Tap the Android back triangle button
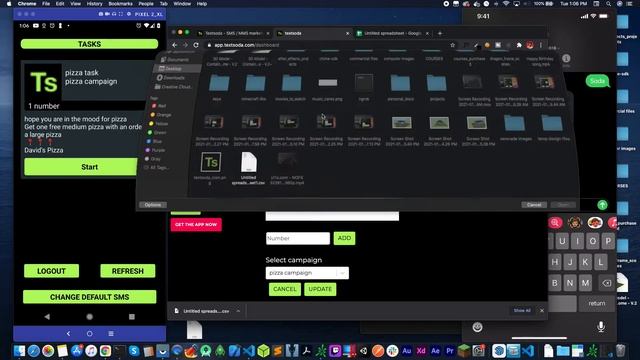This screenshot has width=640, height=360. click(47, 316)
